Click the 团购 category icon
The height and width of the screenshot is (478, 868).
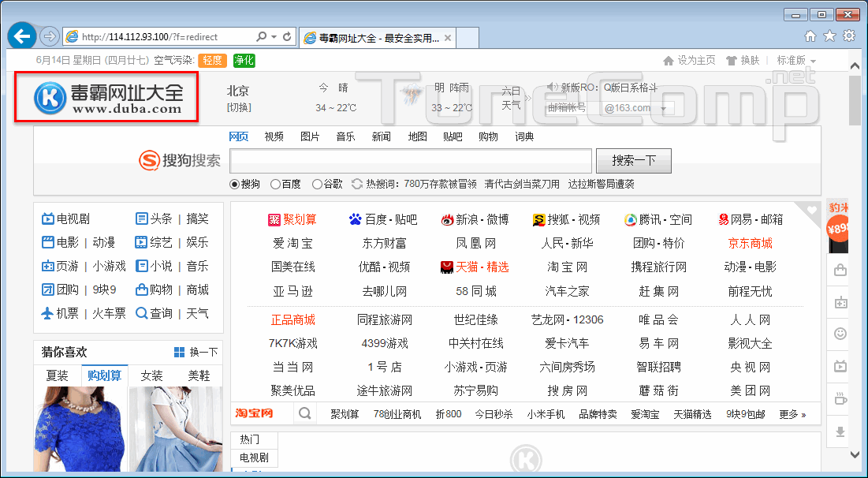(x=47, y=289)
